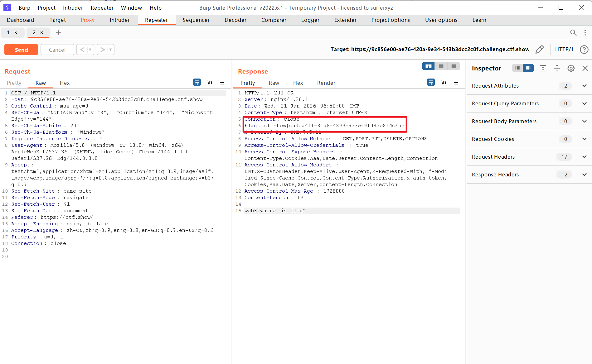Select side-by-side request/response layout
This screenshot has height=364, width=592.
(x=429, y=66)
